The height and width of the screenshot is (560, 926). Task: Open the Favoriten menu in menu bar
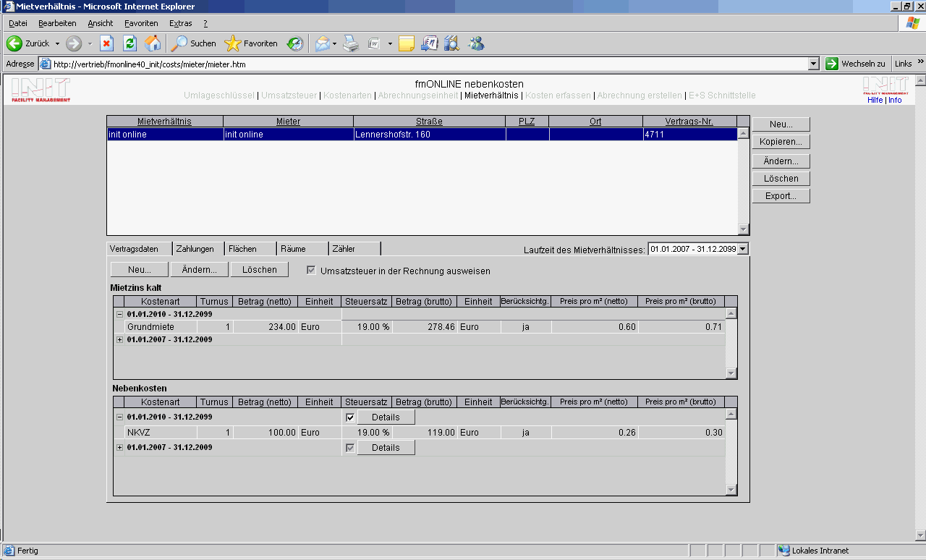[141, 23]
